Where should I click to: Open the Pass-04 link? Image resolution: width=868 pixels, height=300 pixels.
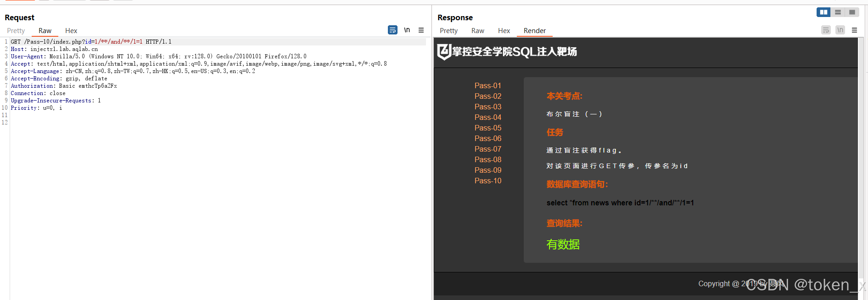point(488,117)
